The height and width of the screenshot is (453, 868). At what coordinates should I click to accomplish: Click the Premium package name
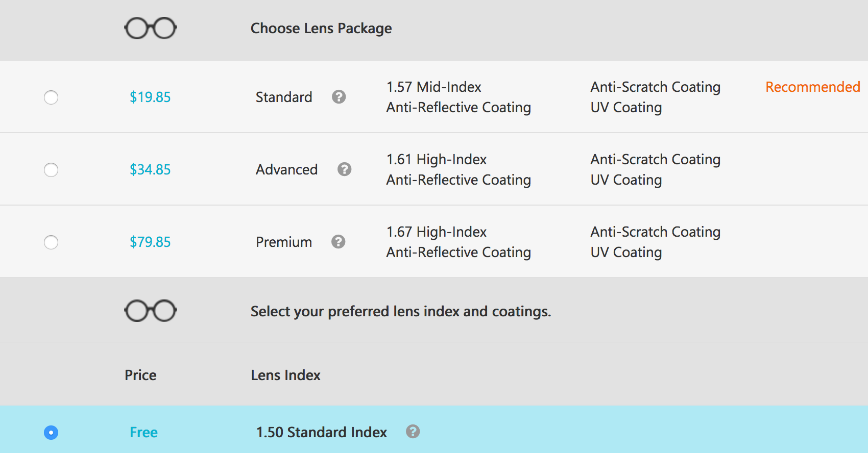click(x=283, y=242)
